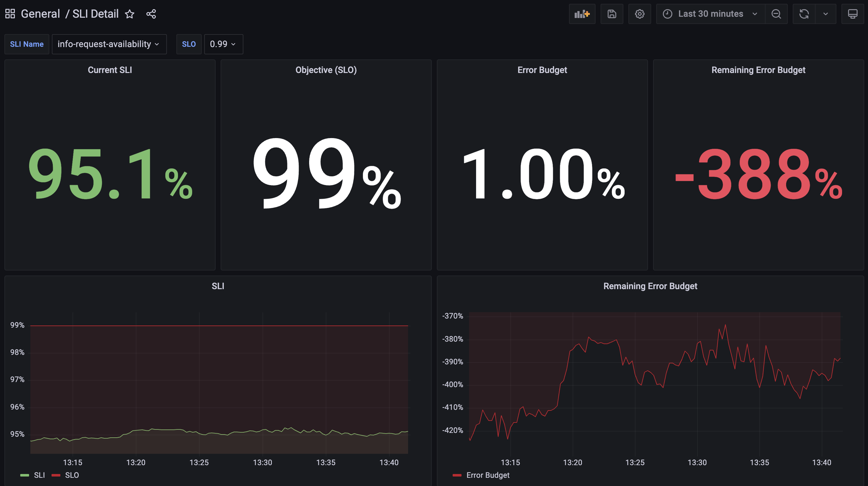Star the SLI Detail dashboard
The height and width of the screenshot is (486, 868).
(x=130, y=14)
